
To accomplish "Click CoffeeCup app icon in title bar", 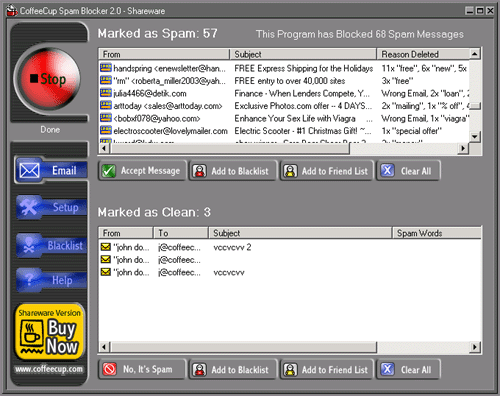I will [12, 10].
